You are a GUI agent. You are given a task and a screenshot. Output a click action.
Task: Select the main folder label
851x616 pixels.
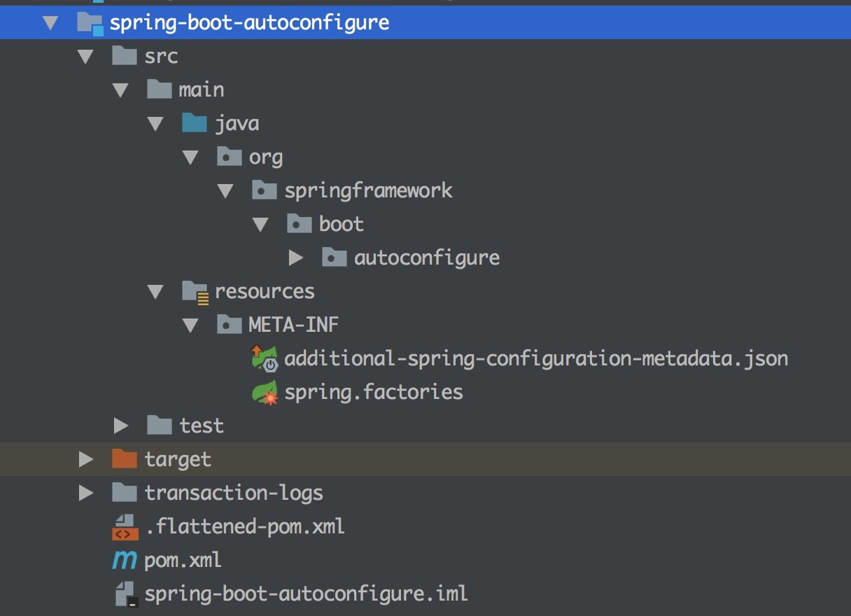coord(202,90)
